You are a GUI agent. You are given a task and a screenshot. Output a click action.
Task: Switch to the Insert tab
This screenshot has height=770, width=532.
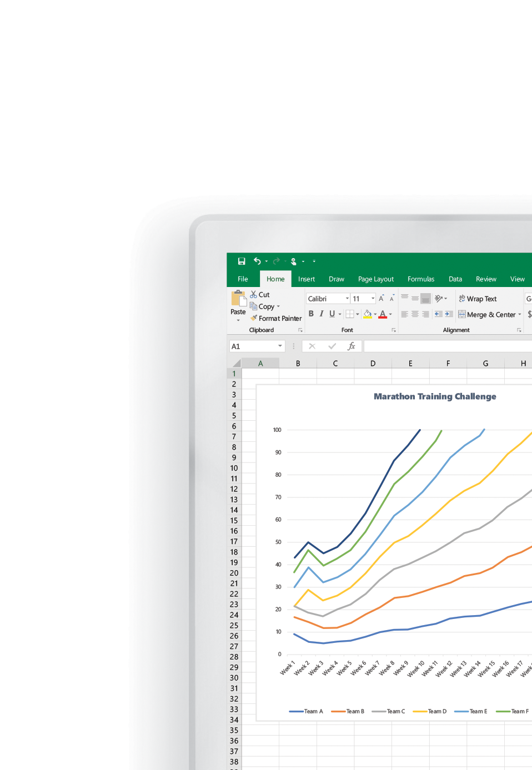[306, 279]
